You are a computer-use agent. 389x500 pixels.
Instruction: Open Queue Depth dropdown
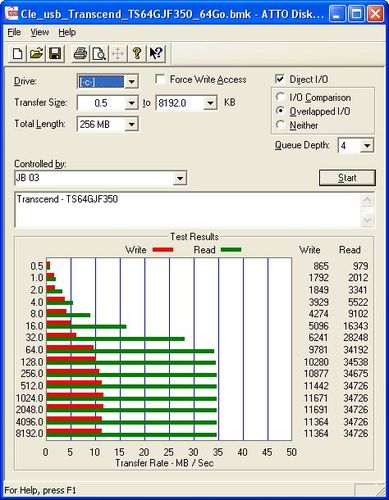point(367,146)
